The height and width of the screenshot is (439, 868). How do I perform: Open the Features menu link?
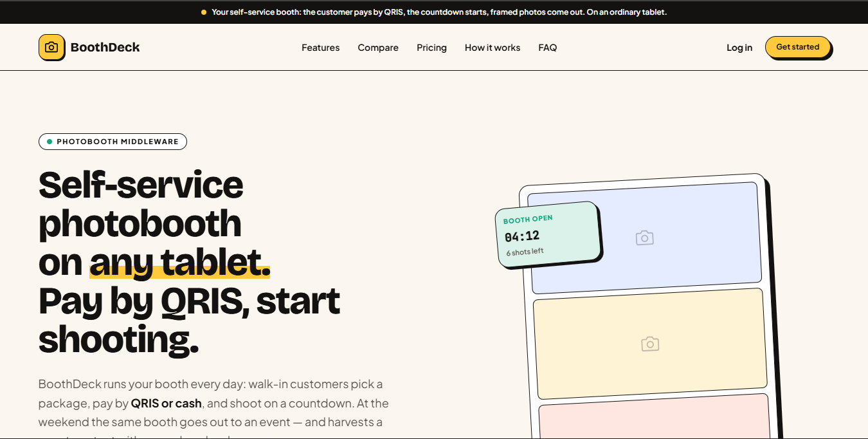point(320,48)
